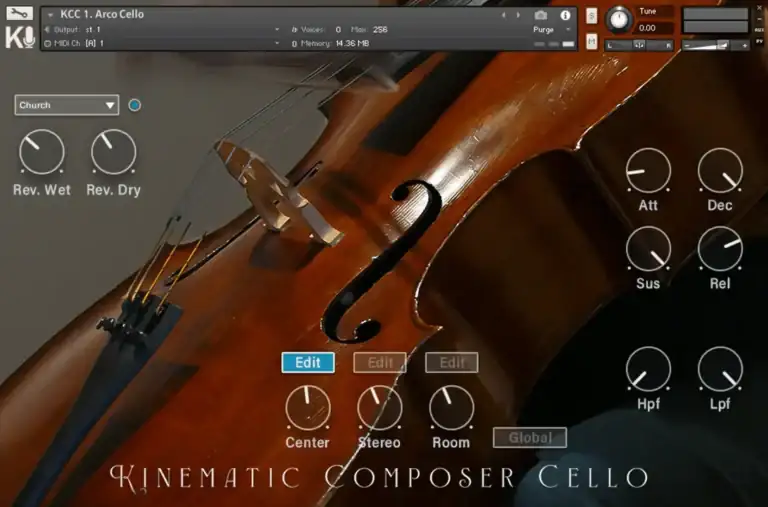This screenshot has width=768, height=507.
Task: Click the Rev. Dry knob
Action: tap(114, 152)
